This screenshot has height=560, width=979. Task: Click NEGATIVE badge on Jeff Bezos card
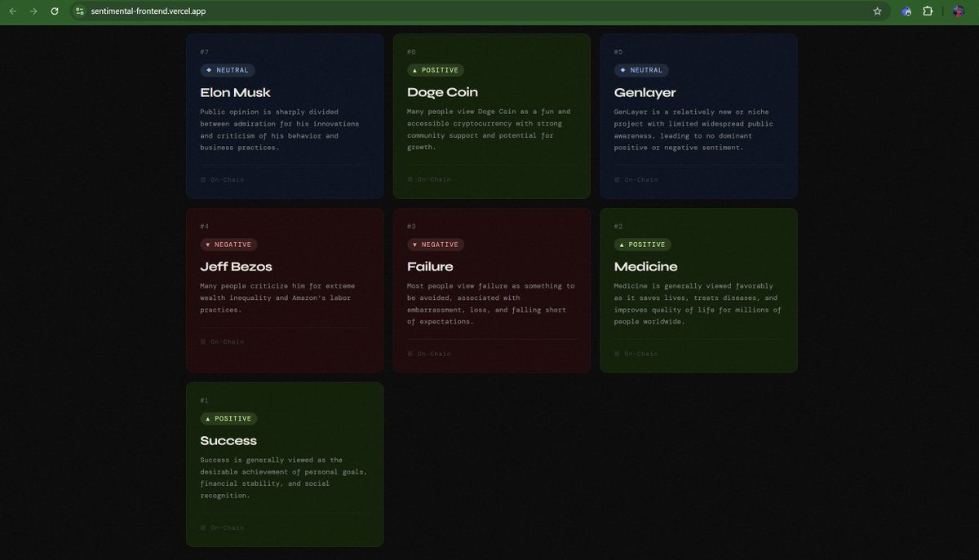pos(229,245)
